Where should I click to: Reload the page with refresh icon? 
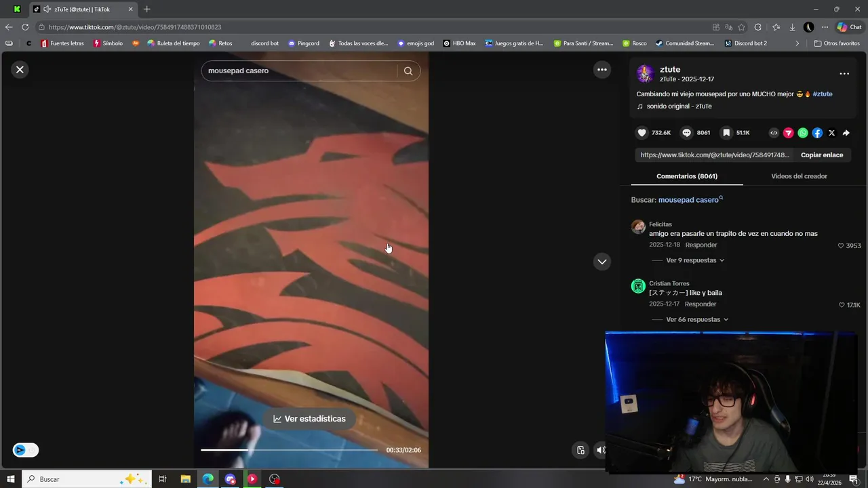tap(25, 27)
